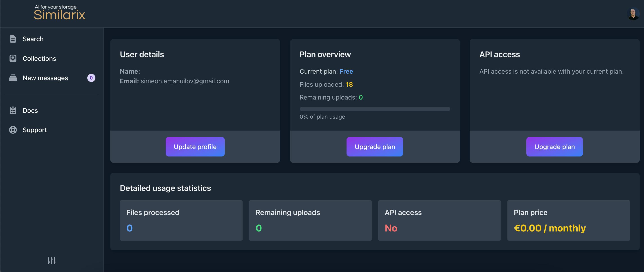Click the new messages count badge
644x272 pixels.
pyautogui.click(x=91, y=78)
